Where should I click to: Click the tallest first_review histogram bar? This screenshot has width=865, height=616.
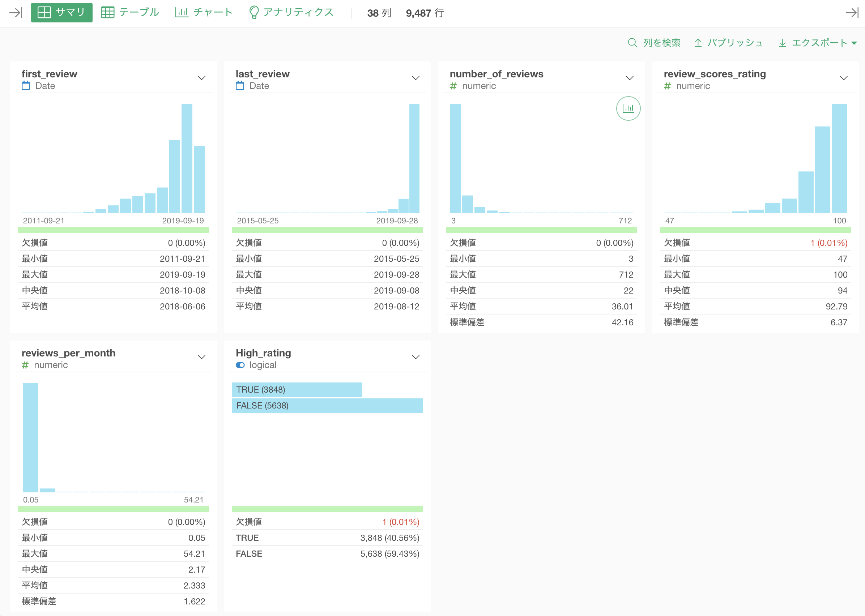pos(187,159)
